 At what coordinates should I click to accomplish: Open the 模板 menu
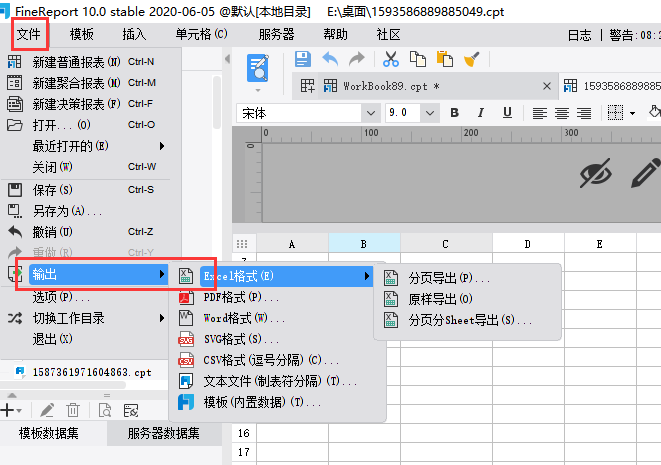coord(81,34)
